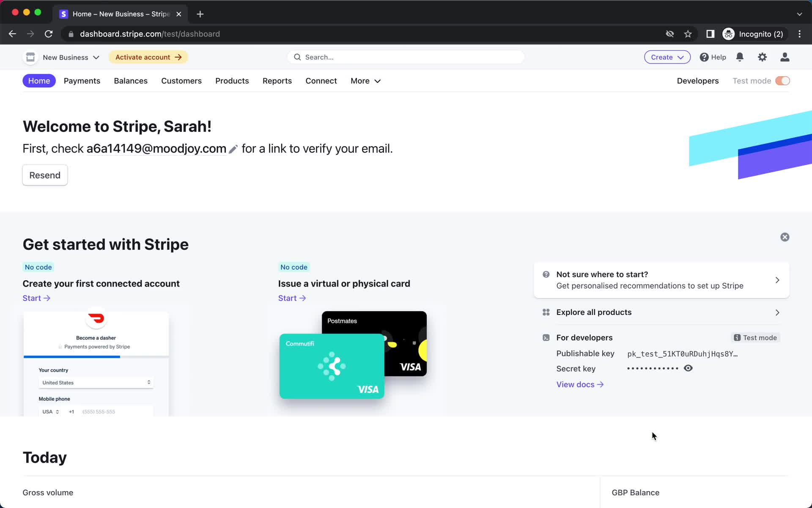This screenshot has width=812, height=508.
Task: Click the Not sure where to start icon
Action: 546,274
